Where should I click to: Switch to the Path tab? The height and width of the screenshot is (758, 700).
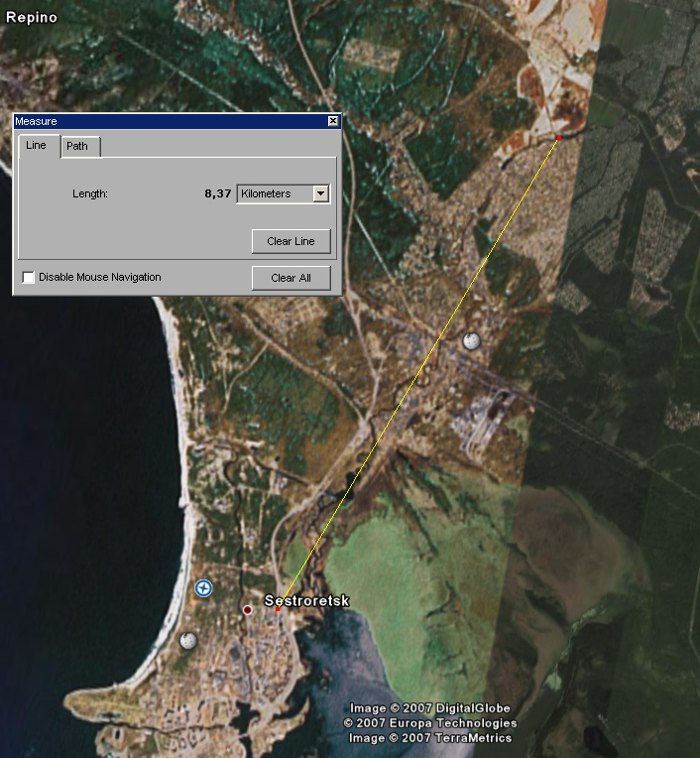click(77, 146)
